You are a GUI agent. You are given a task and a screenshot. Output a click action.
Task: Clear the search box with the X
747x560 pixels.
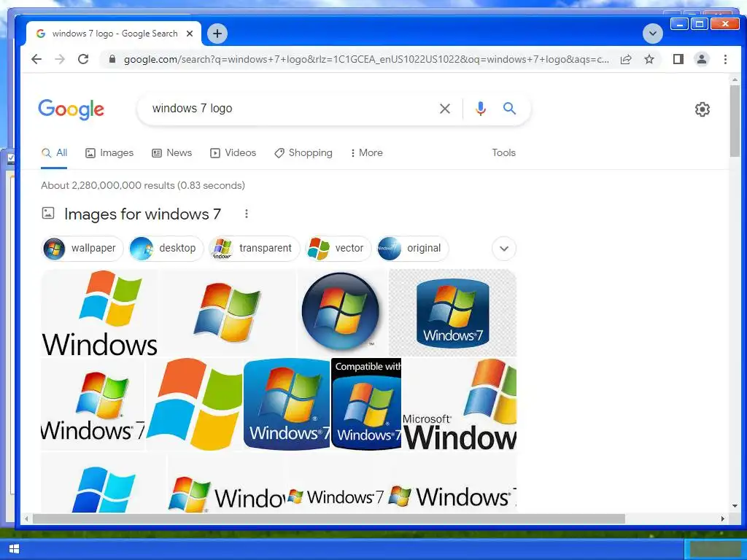point(445,109)
